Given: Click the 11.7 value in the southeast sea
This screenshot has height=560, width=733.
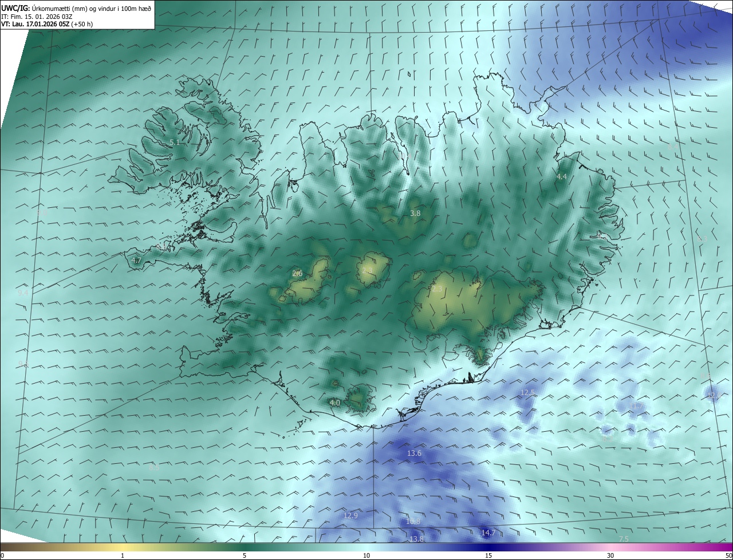Looking at the screenshot, I should pos(636,406).
